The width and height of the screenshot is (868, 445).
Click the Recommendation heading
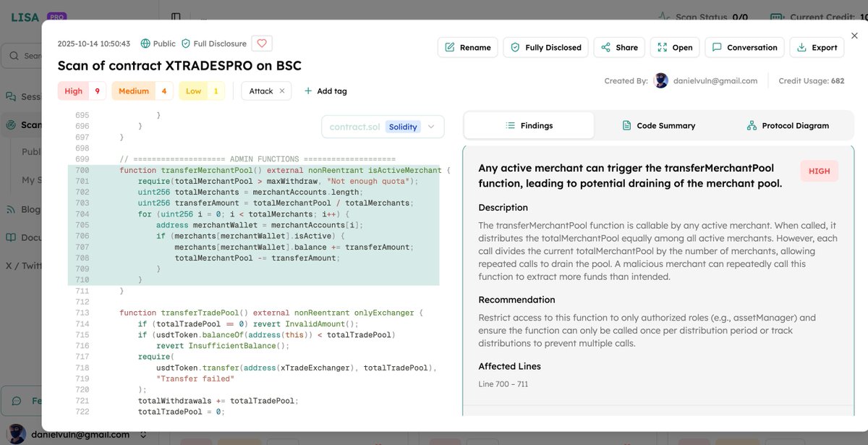[x=516, y=300]
